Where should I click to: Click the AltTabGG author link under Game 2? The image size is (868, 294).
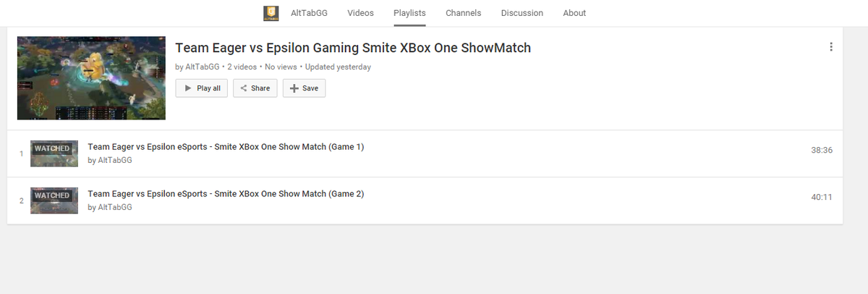pyautogui.click(x=114, y=207)
